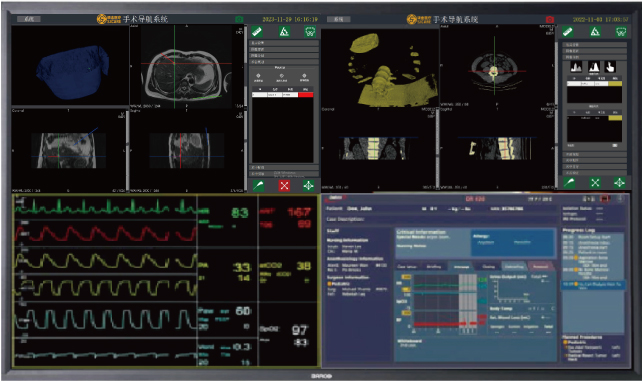
Task: Open the Briefing tab in OR dashboard
Action: 434,266
